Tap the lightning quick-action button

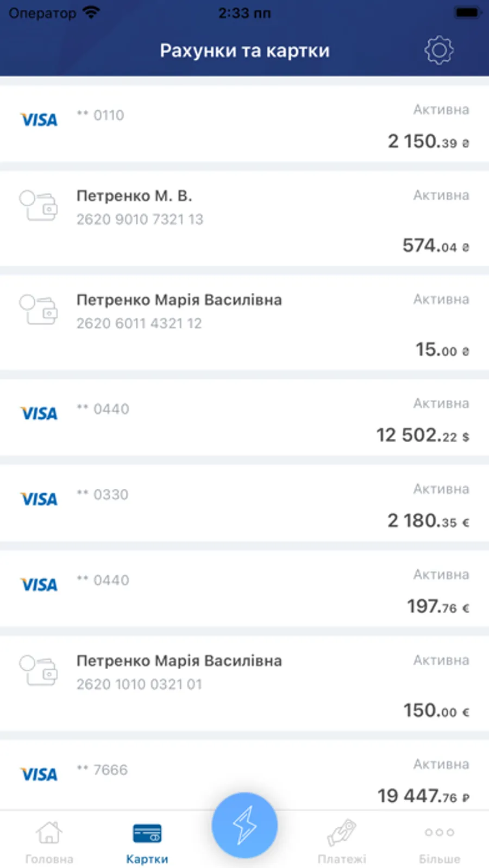pyautogui.click(x=244, y=825)
